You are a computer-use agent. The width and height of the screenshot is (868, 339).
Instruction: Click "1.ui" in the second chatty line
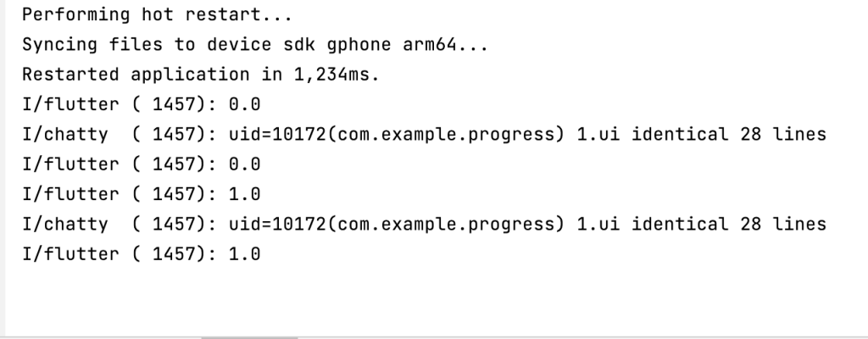pyautogui.click(x=598, y=225)
